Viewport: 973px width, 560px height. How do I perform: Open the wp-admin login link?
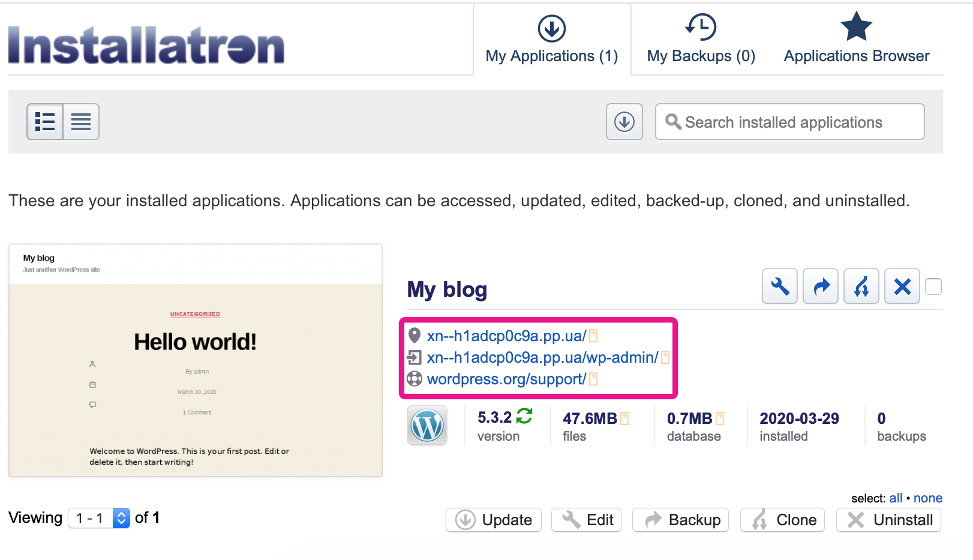pyautogui.click(x=542, y=358)
